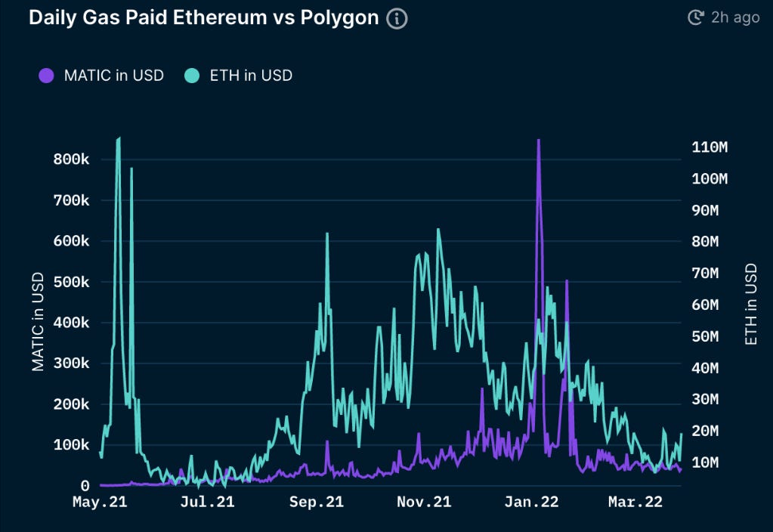
Task: Click the 400k left axis label
Action: coord(72,323)
